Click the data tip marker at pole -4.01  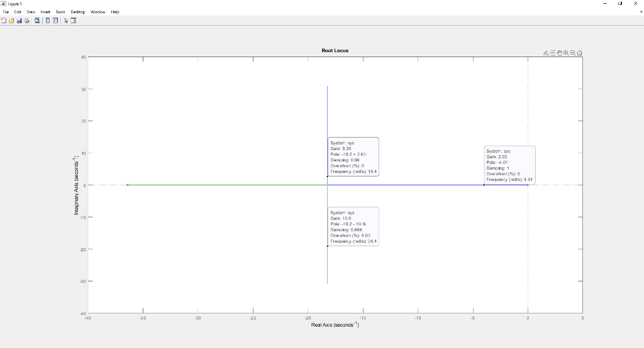pos(484,185)
